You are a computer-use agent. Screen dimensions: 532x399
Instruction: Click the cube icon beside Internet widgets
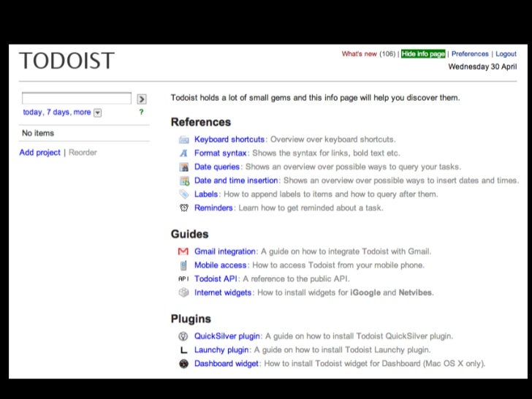pos(183,292)
